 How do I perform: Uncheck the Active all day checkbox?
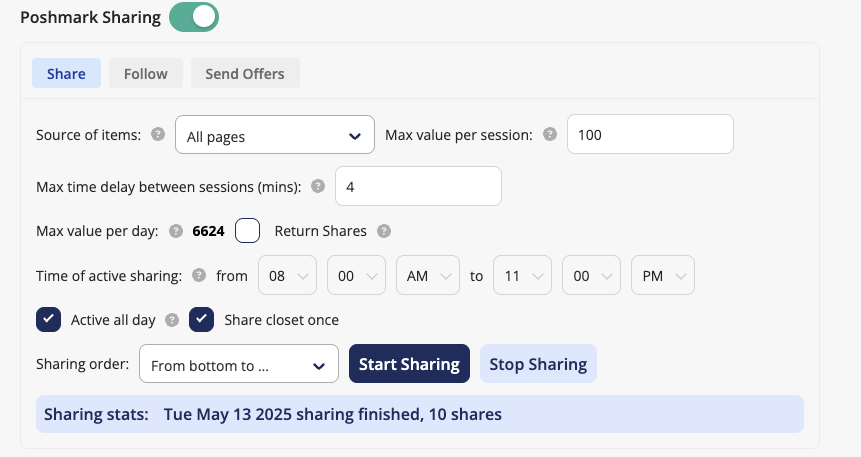tap(49, 320)
